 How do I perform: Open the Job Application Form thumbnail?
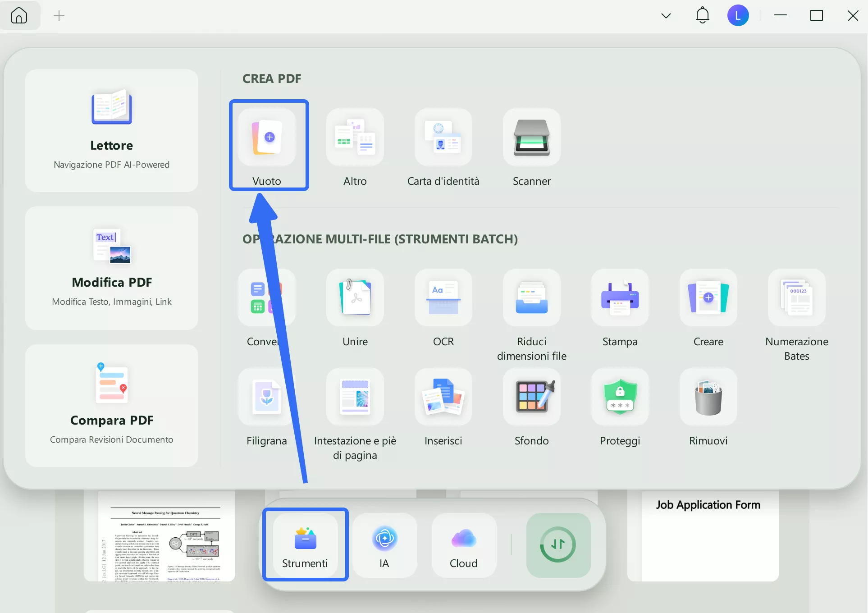click(x=708, y=536)
